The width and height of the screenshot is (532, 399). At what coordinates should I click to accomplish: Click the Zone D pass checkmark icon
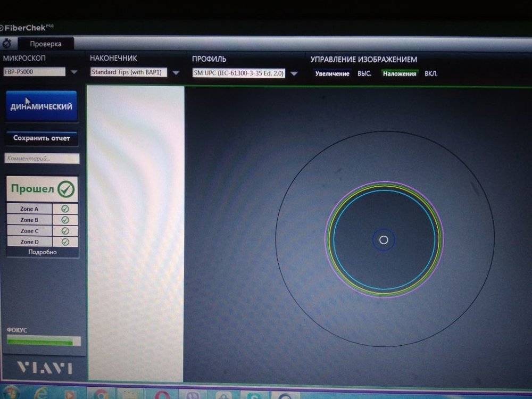[65, 242]
